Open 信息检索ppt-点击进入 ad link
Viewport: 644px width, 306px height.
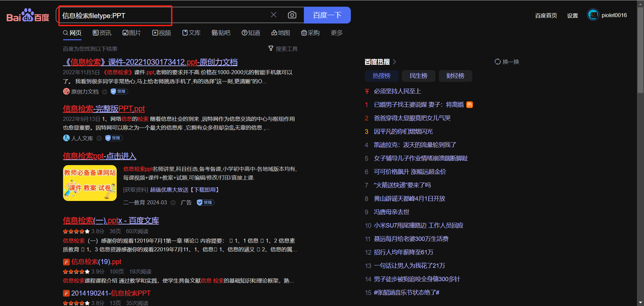(x=99, y=156)
